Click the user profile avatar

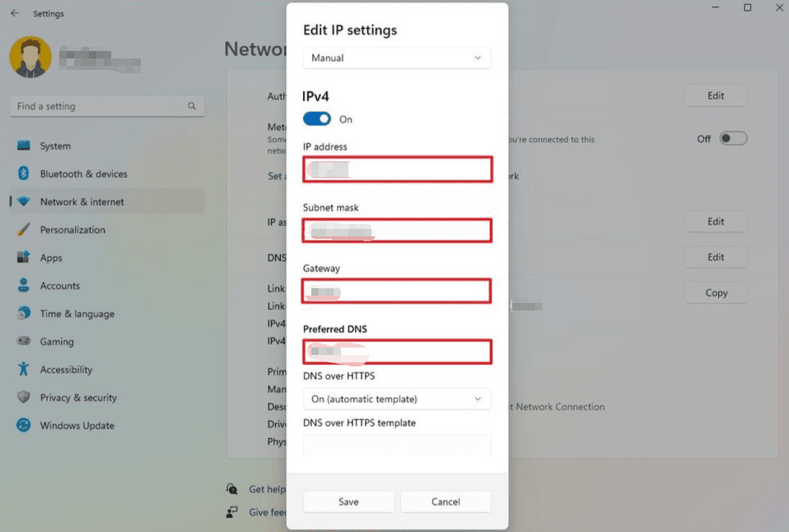(30, 57)
